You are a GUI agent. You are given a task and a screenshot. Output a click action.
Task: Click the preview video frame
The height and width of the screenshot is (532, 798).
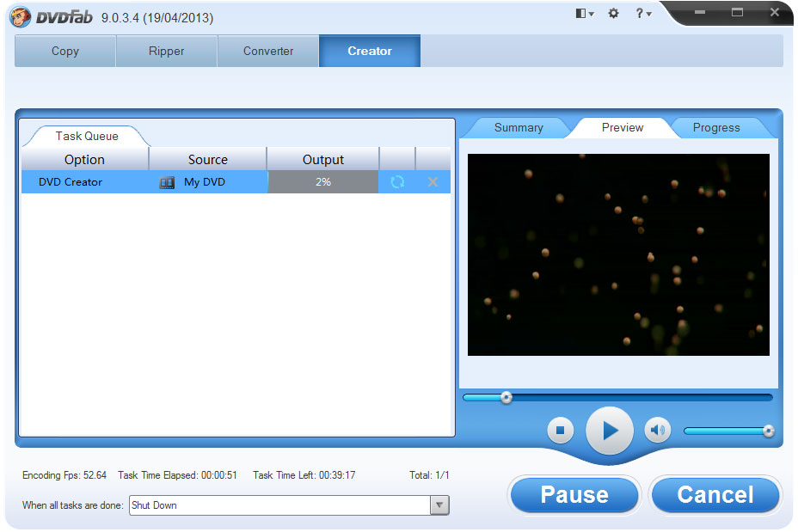[x=618, y=254]
